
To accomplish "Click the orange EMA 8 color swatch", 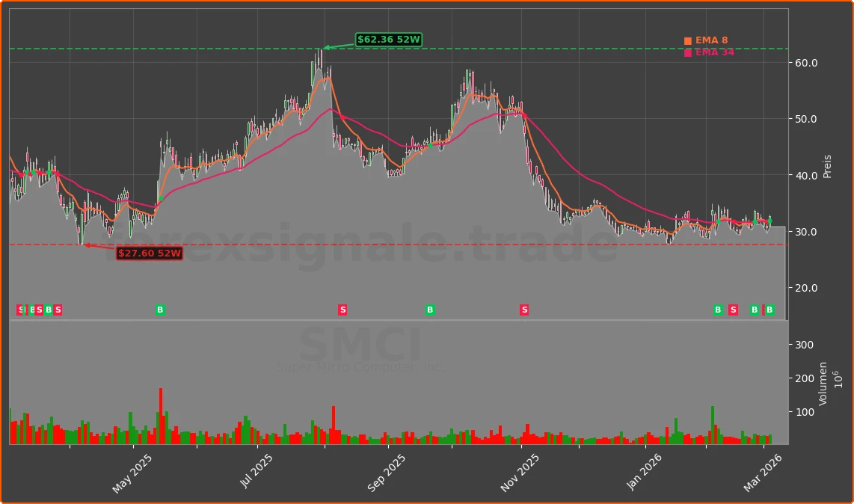I will pos(687,39).
